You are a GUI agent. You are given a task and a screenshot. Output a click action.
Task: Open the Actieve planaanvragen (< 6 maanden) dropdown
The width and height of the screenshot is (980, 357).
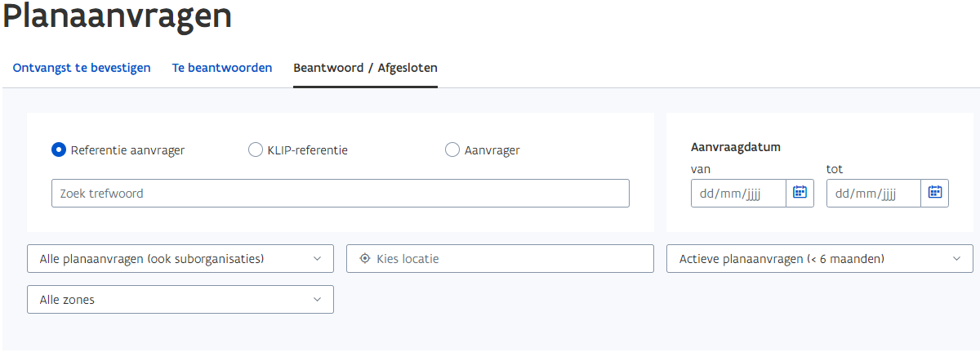coord(820,259)
